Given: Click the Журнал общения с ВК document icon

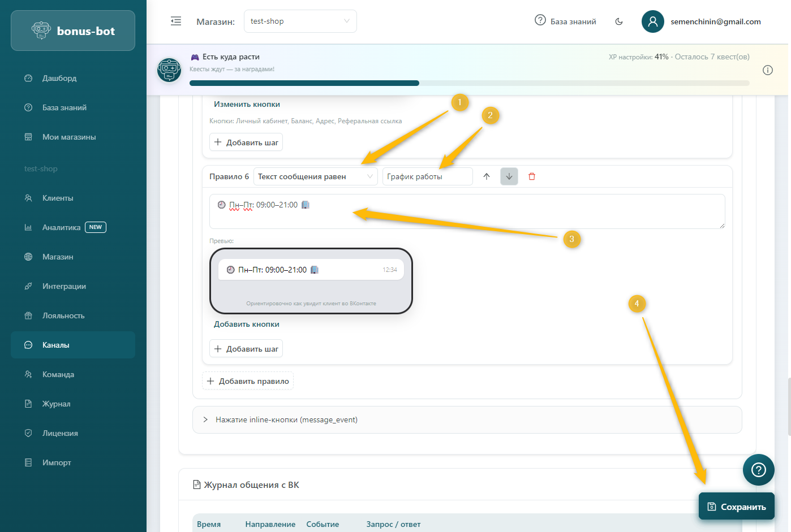Looking at the screenshot, I should pyautogui.click(x=197, y=485).
